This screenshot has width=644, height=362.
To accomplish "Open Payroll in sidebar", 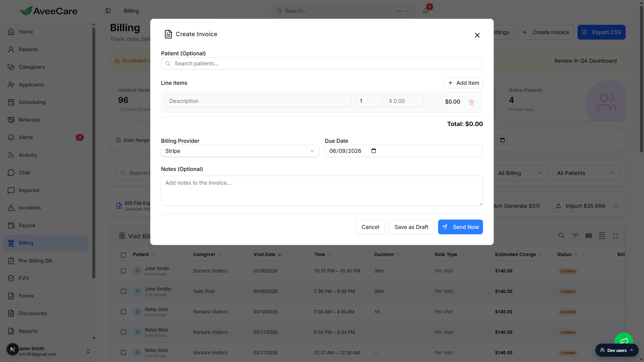I will [46, 226].
